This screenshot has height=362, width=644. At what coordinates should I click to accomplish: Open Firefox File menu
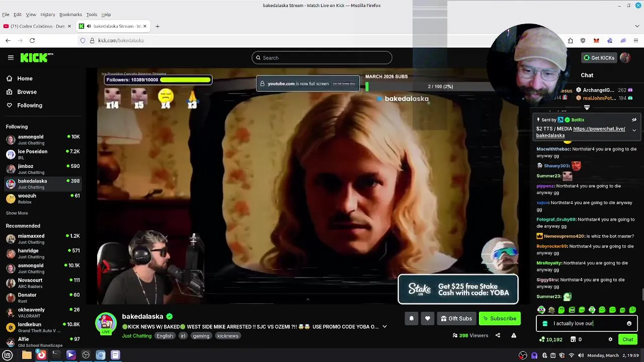click(x=6, y=15)
